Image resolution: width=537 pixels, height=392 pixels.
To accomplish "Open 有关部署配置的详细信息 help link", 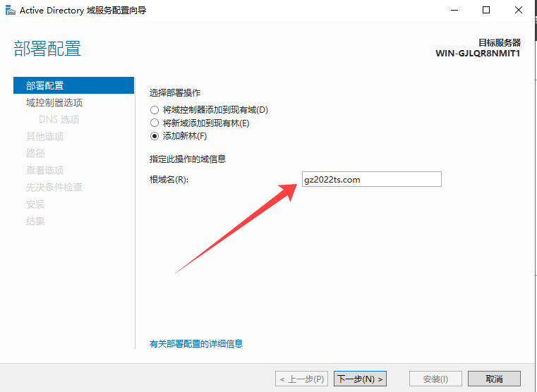I will coord(196,344).
